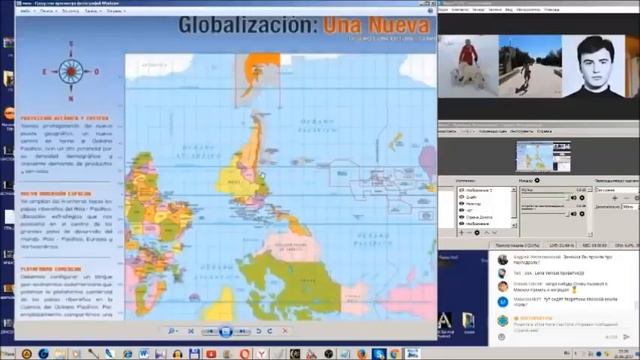Screen dimensions: 640x360
Task: Select the photo of person in red with dog
Action: pos(468,66)
